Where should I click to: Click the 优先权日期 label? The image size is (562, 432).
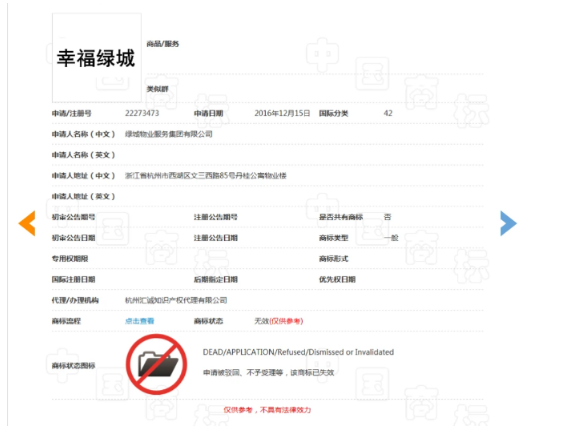point(337,280)
